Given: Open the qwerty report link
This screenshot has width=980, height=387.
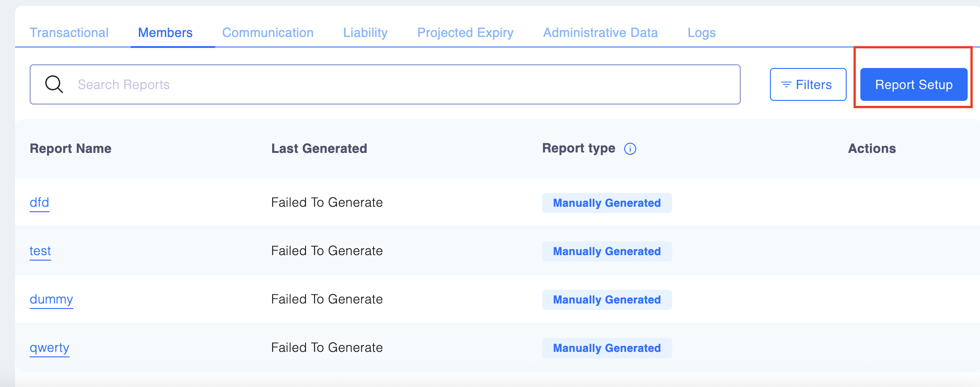Looking at the screenshot, I should pos(49,348).
